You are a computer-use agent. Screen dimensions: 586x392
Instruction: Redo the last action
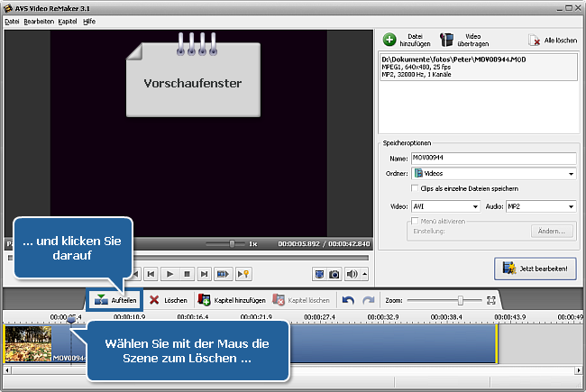[368, 300]
